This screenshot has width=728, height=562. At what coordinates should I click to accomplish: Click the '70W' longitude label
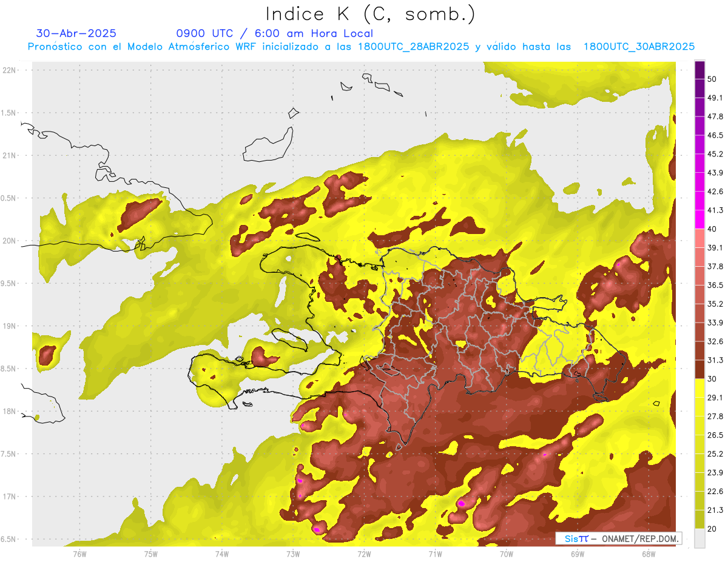coord(506,554)
